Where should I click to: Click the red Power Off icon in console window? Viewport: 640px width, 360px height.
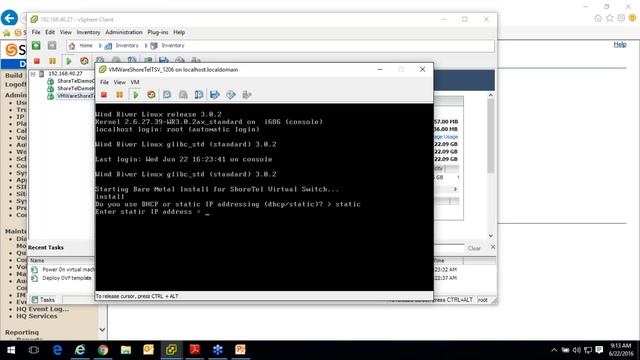tap(104, 95)
